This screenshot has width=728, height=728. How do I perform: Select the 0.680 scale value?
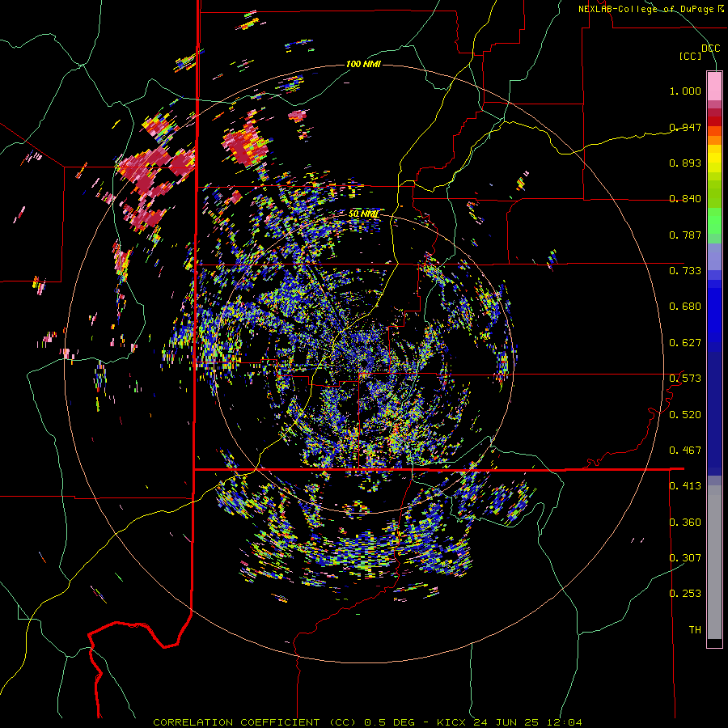coord(685,307)
